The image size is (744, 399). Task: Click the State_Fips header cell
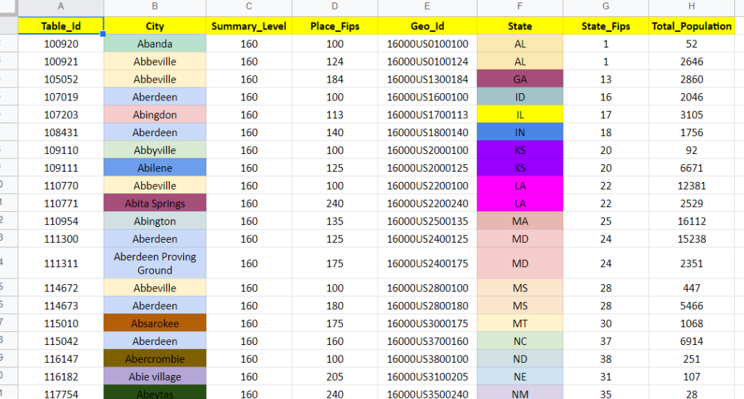pos(606,26)
